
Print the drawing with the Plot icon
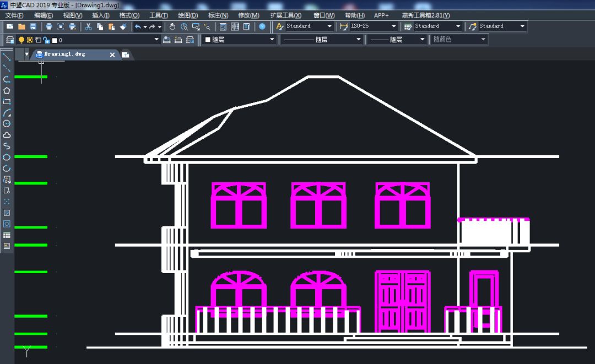click(x=49, y=26)
